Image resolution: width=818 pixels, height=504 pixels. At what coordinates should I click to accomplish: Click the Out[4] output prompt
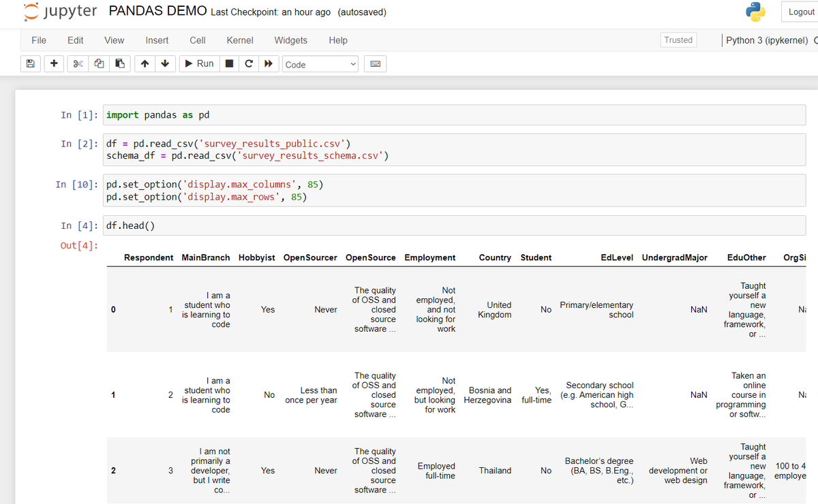tap(79, 245)
